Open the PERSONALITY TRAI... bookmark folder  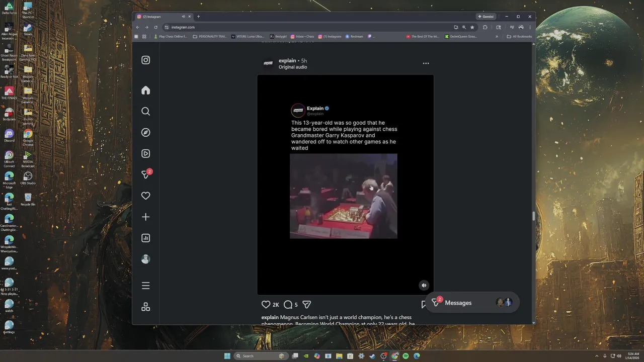pos(210,37)
